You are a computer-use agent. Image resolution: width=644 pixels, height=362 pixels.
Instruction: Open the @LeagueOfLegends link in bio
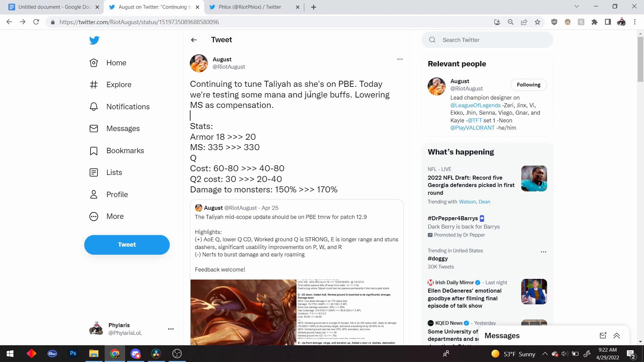pyautogui.click(x=475, y=105)
